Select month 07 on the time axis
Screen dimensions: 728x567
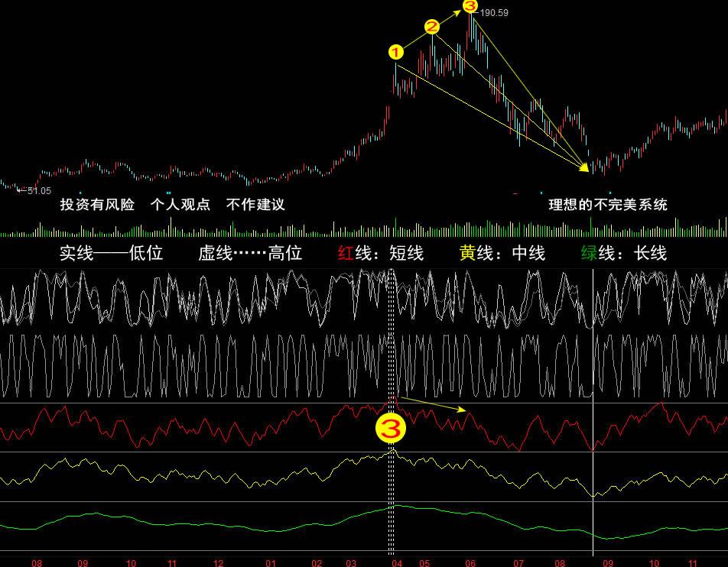pyautogui.click(x=518, y=563)
